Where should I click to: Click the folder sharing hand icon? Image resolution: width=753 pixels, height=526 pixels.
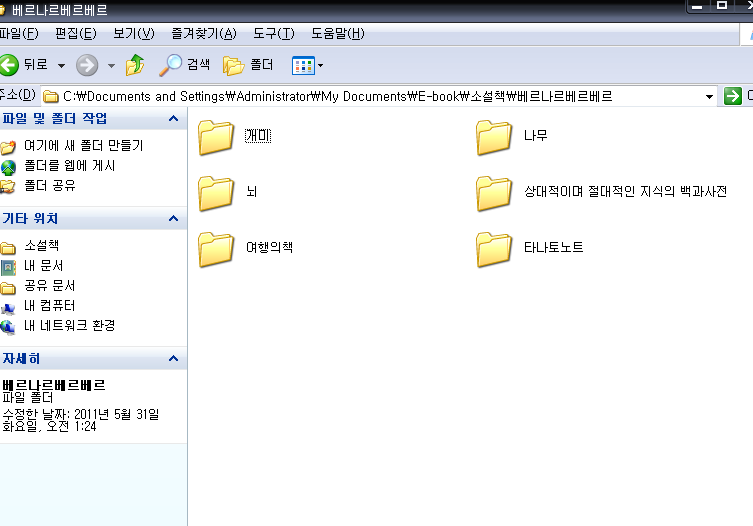(8, 186)
